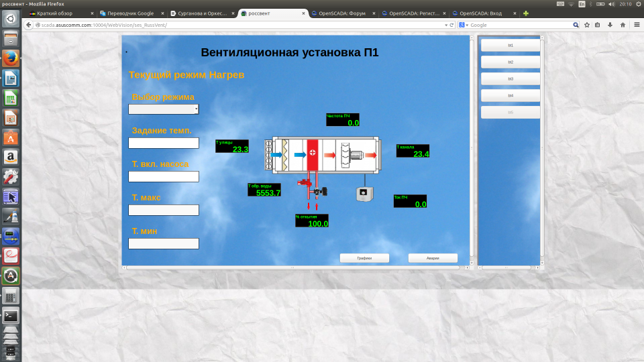The width and height of the screenshot is (644, 362).
Task: Open a new tab with the plus icon
Action: pyautogui.click(x=526, y=13)
